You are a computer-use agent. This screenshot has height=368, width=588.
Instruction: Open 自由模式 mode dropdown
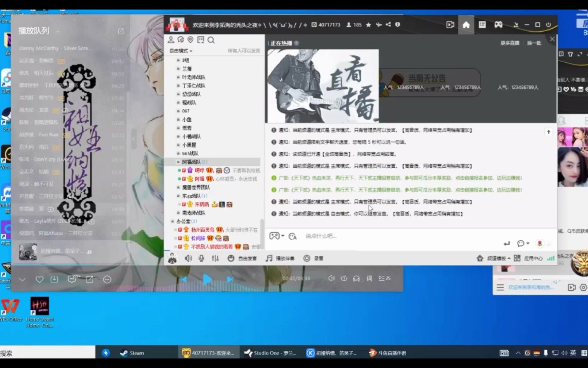pyautogui.click(x=181, y=51)
